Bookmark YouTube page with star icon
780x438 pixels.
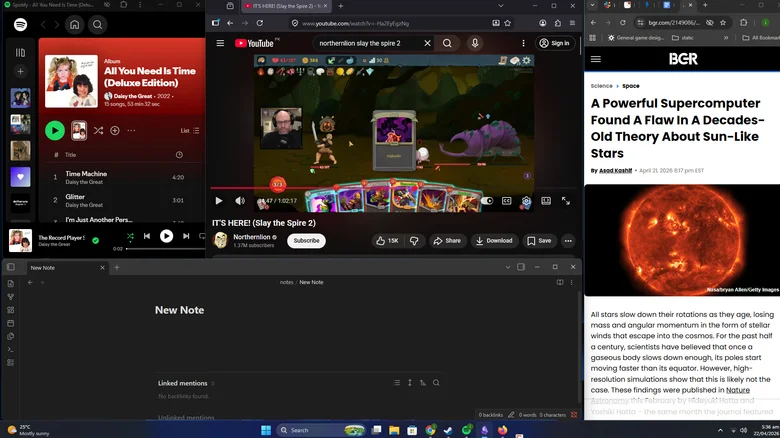(x=508, y=23)
